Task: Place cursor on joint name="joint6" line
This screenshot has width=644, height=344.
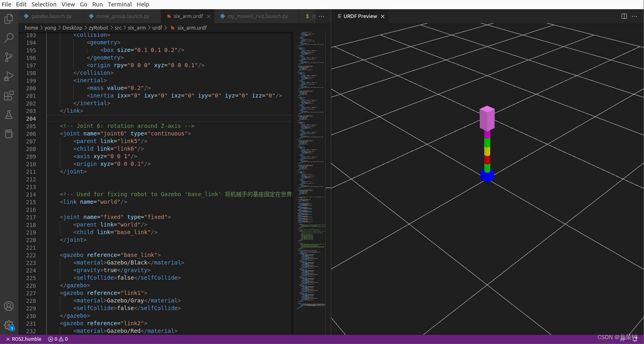Action: pos(125,134)
